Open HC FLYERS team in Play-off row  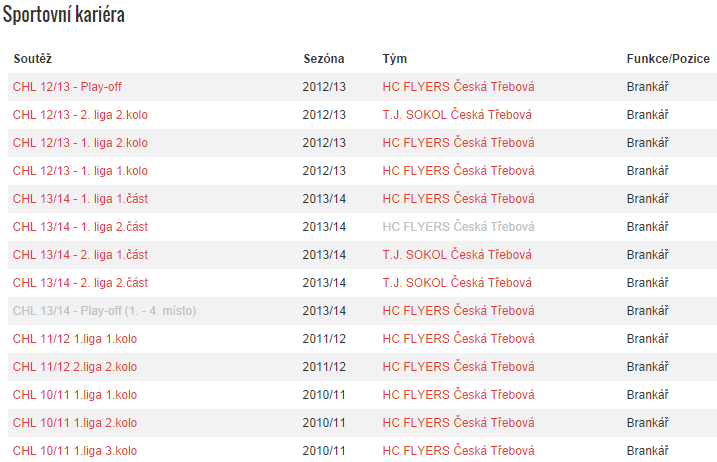pyautogui.click(x=458, y=87)
